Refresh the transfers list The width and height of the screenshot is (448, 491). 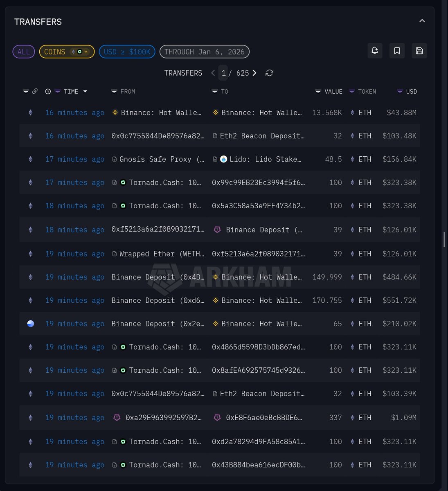pyautogui.click(x=269, y=73)
